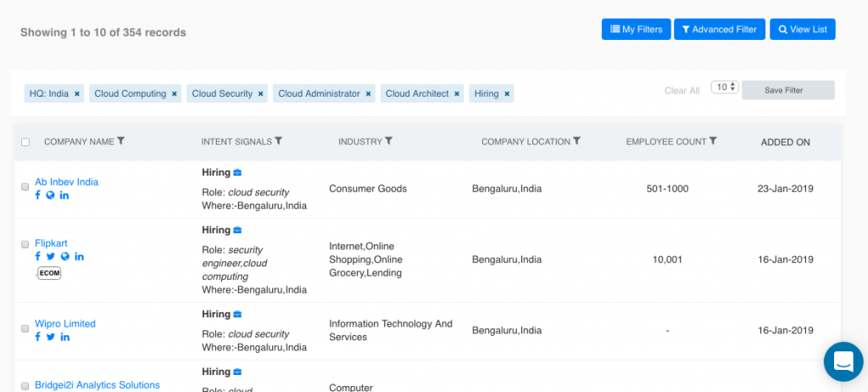
Task: Click the View List button
Action: pos(802,30)
